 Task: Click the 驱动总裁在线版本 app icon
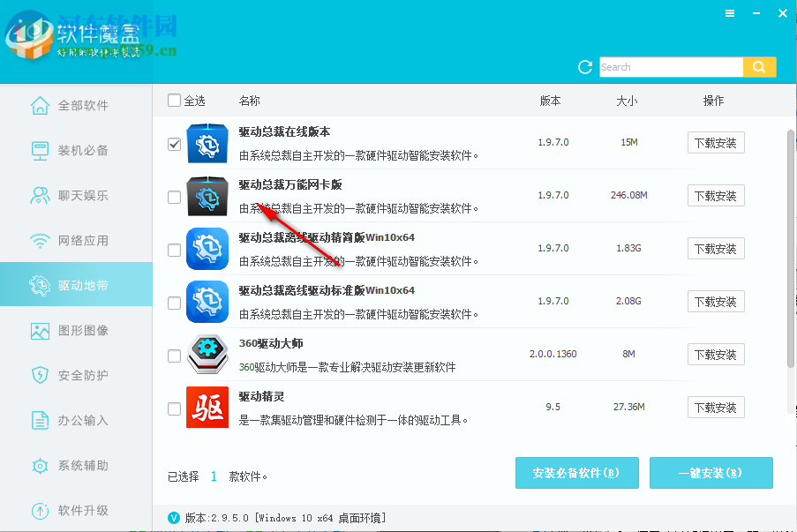pos(207,143)
